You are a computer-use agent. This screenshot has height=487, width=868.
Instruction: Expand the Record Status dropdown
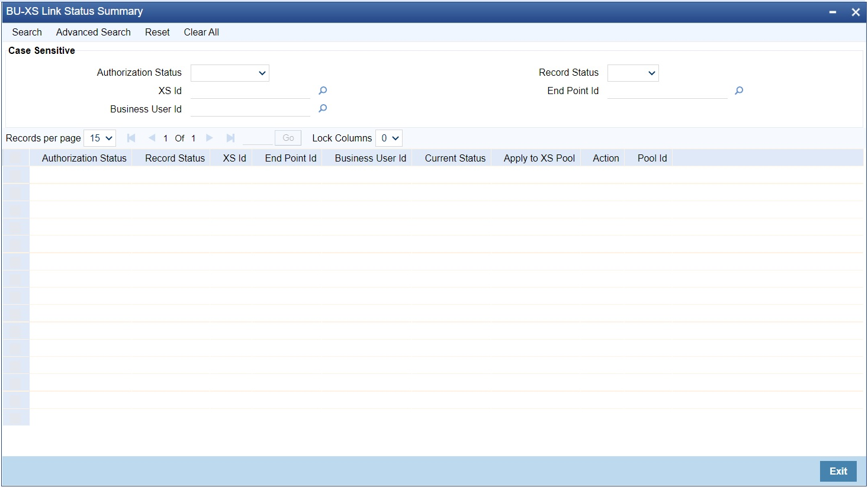tap(633, 73)
